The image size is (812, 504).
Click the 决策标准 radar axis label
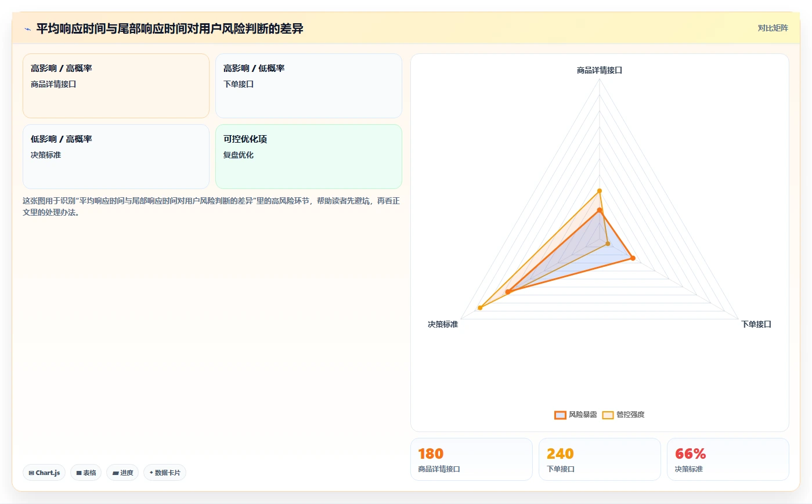[443, 324]
